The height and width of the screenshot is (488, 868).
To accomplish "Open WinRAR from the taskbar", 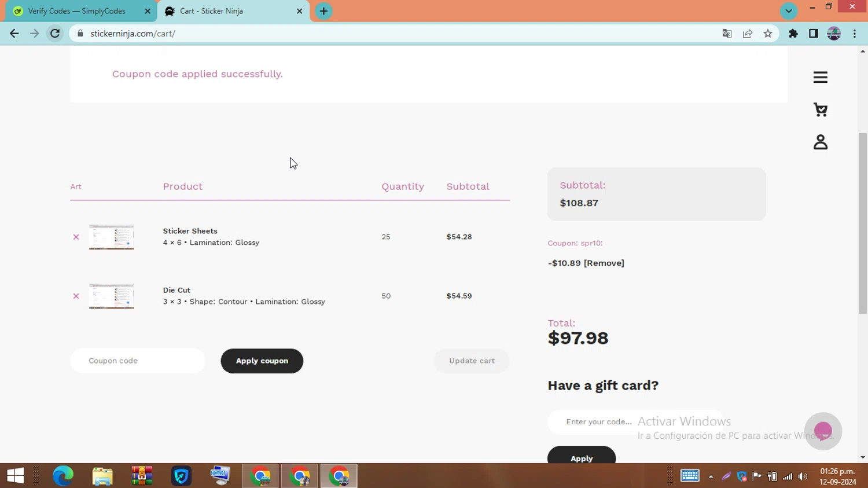I will coord(142,476).
